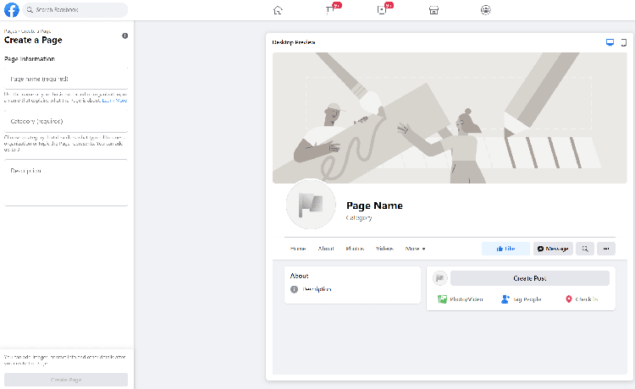Click the Facebook logo
This screenshot has height=389, width=635.
(x=11, y=10)
